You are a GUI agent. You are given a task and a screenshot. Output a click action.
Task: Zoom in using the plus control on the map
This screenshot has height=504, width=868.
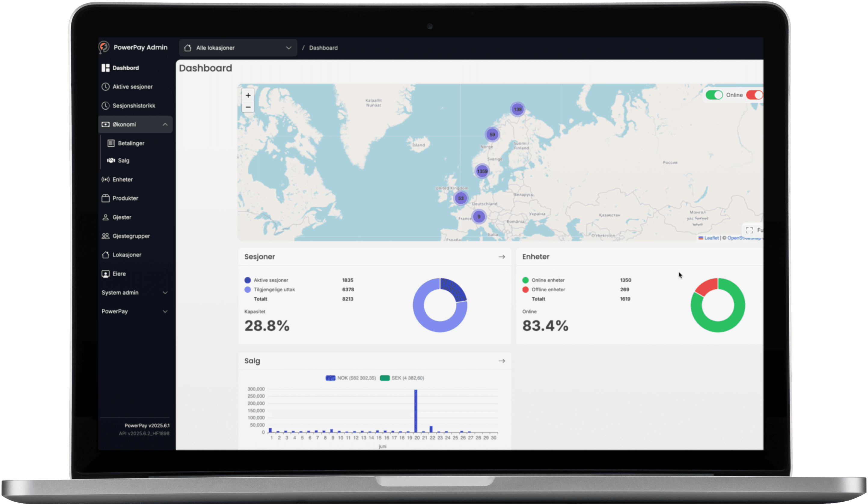(x=248, y=95)
